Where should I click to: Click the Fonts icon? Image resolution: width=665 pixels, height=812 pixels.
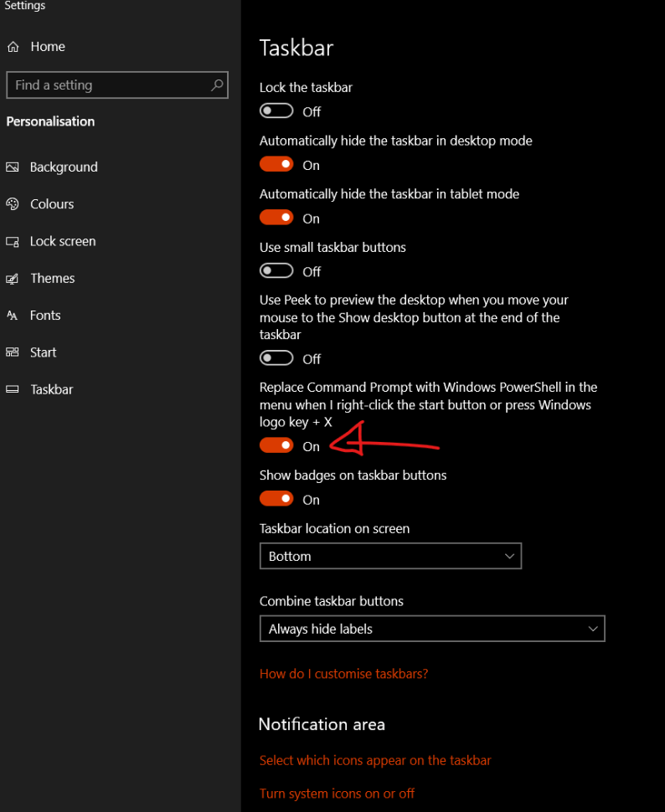coord(13,316)
